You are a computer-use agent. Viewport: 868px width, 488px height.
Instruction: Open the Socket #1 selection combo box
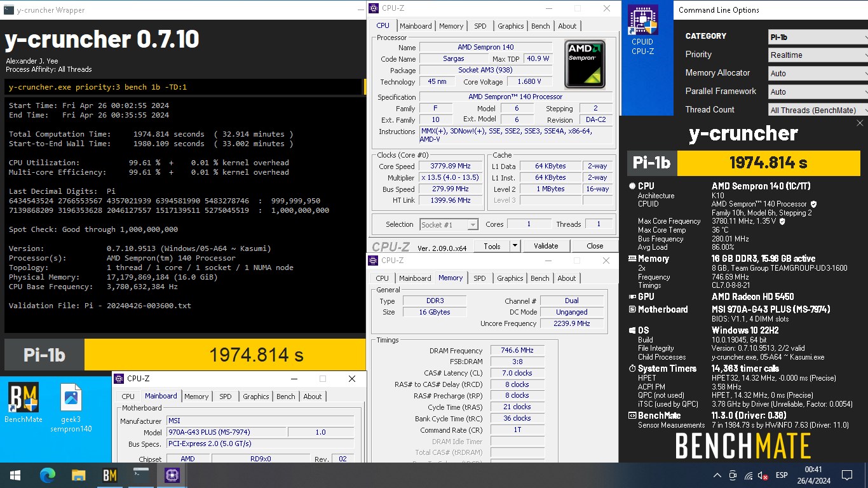click(449, 224)
